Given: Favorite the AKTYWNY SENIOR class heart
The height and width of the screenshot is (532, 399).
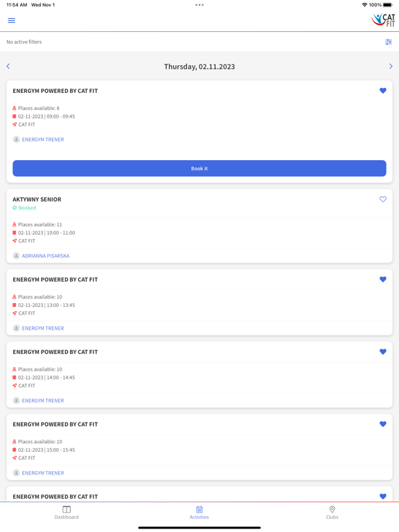Looking at the screenshot, I should click(x=382, y=199).
